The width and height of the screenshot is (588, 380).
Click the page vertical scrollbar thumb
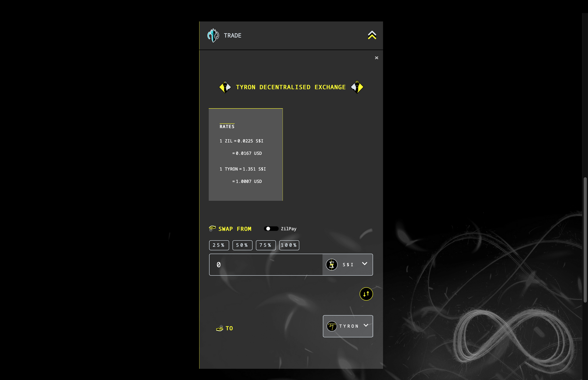(x=585, y=240)
